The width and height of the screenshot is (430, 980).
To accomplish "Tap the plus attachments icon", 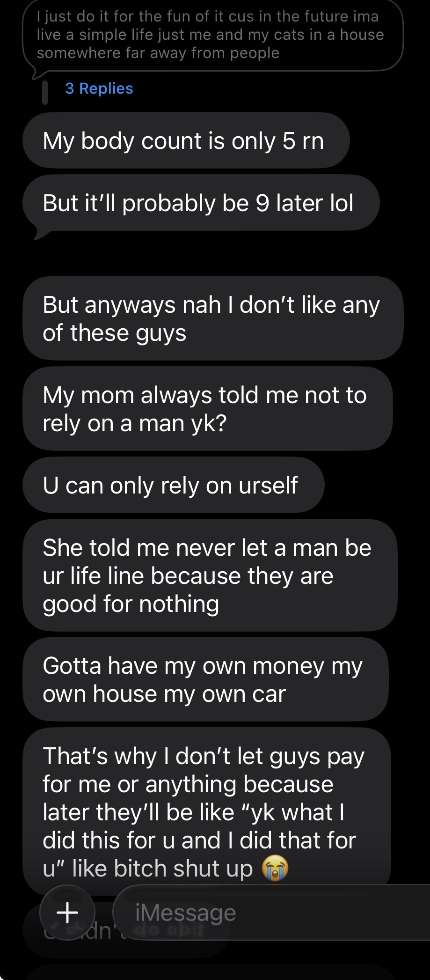I will pyautogui.click(x=67, y=912).
